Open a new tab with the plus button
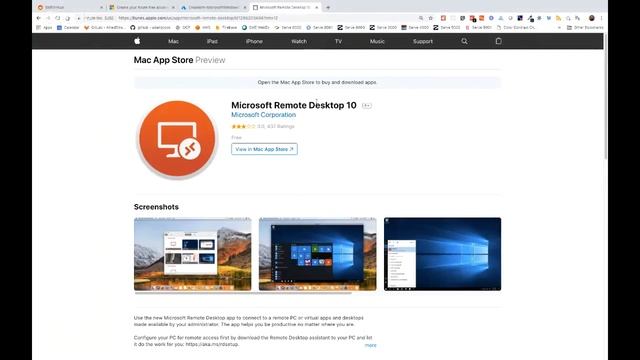This screenshot has height=360, width=640. click(x=328, y=7)
